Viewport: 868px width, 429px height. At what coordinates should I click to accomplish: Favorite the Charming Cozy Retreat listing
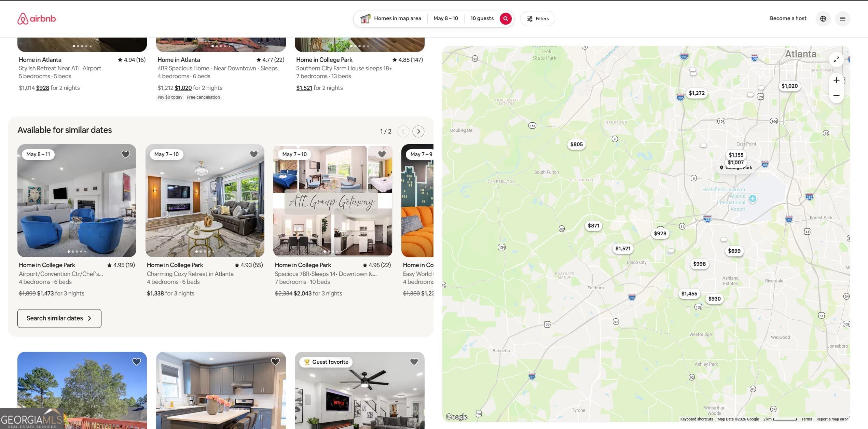tap(254, 154)
